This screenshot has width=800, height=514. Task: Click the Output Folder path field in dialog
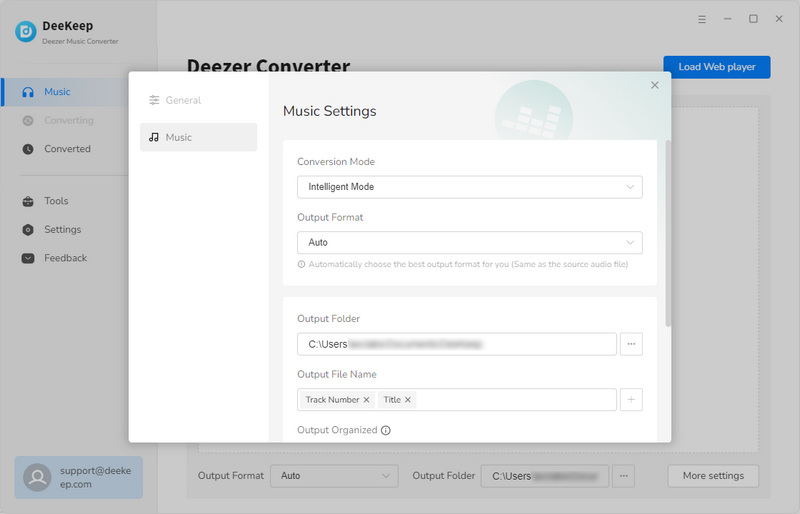point(457,344)
